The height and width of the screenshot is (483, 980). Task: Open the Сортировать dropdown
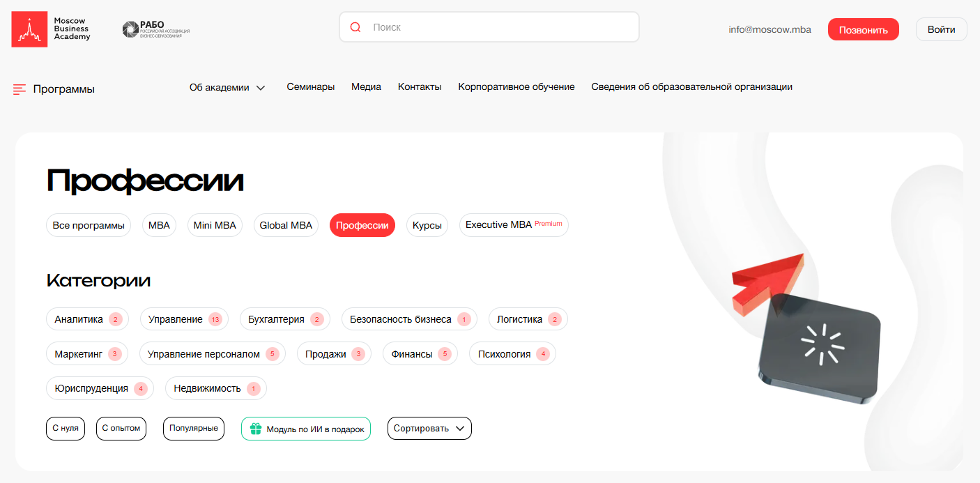[x=429, y=428]
